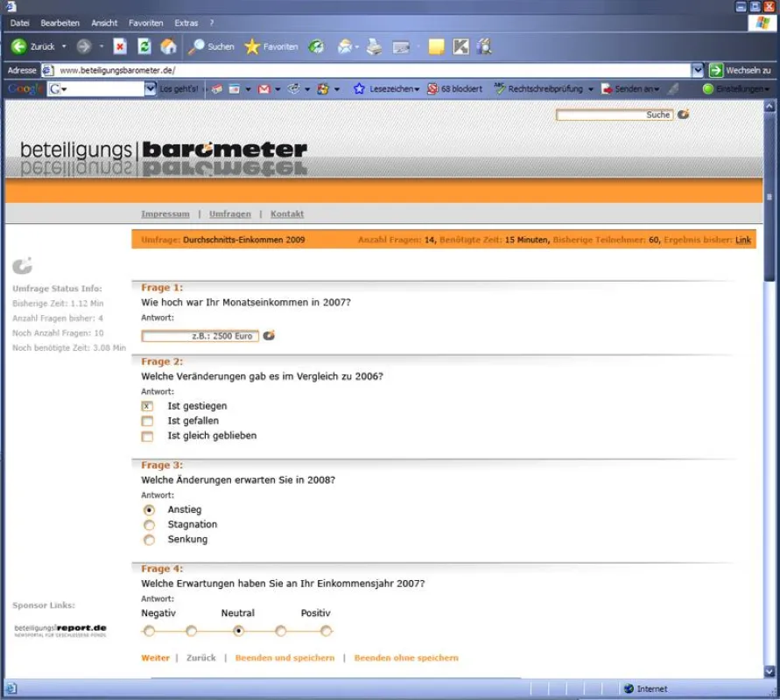The image size is (780, 700).
Task: Select the 'Stagnation' radio button
Action: point(149,525)
